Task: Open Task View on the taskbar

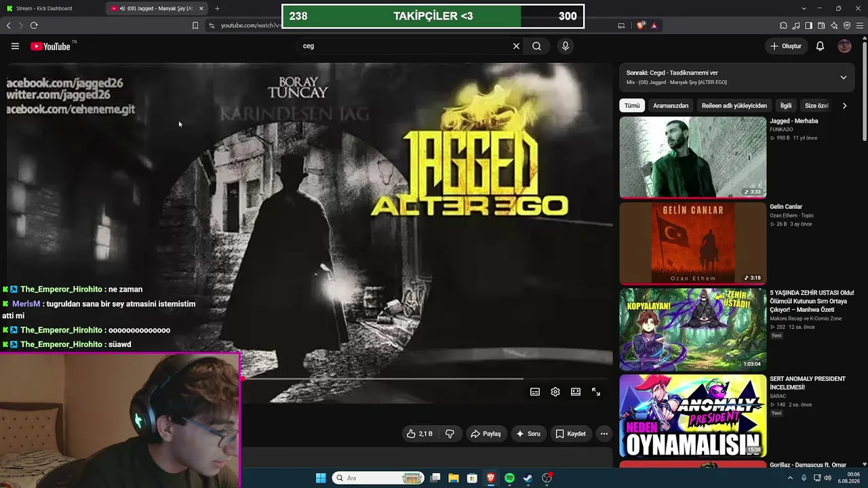Action: [x=435, y=478]
